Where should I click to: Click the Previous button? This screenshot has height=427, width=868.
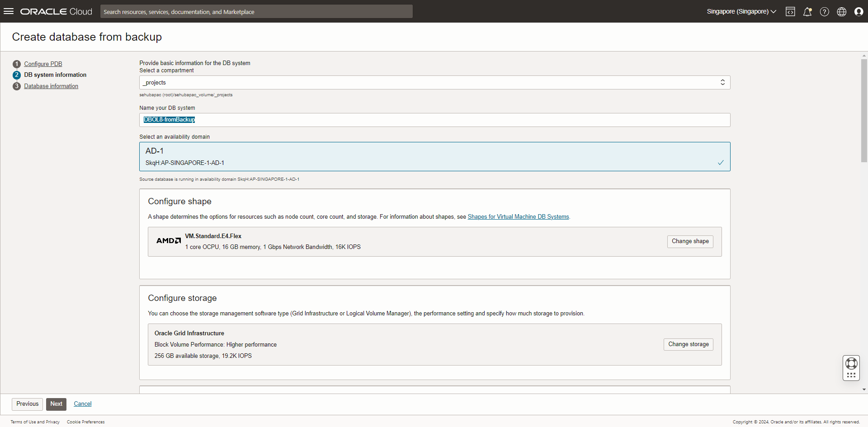click(27, 404)
